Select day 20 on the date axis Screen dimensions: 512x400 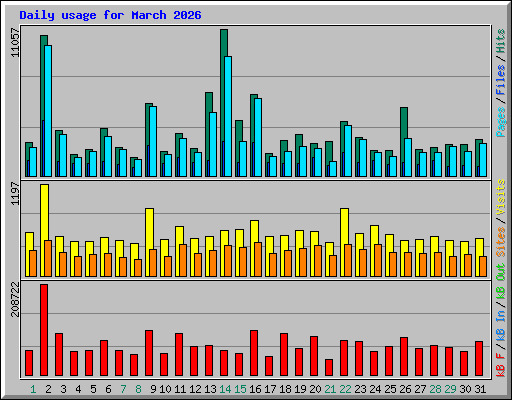pyautogui.click(x=315, y=389)
